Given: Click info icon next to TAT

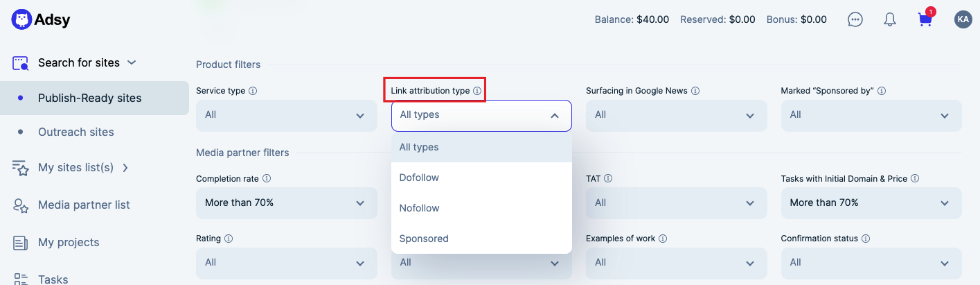Looking at the screenshot, I should tap(608, 178).
